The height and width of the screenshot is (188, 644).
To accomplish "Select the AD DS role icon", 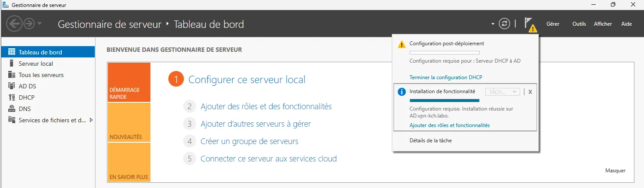I will point(11,86).
